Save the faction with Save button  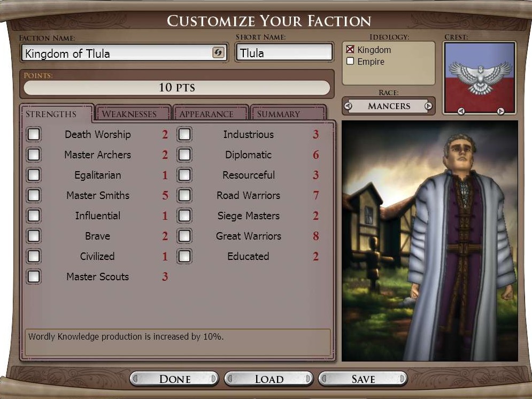click(x=363, y=379)
